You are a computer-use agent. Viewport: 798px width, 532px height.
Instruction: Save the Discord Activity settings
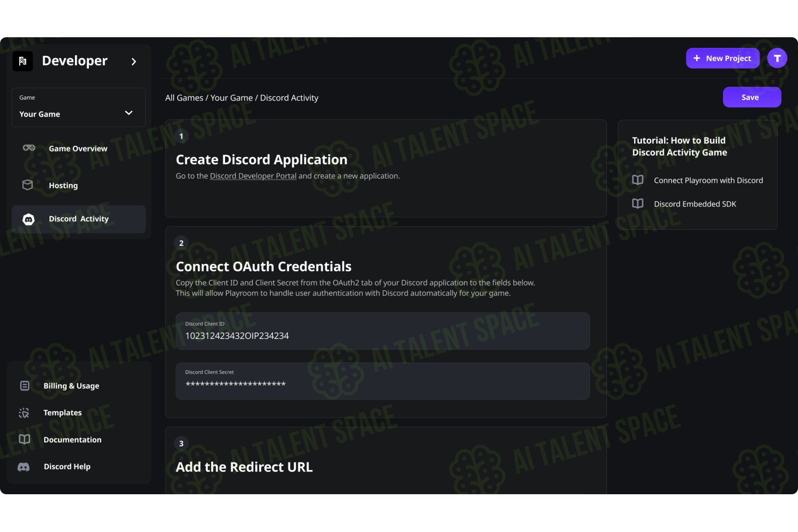[752, 97]
